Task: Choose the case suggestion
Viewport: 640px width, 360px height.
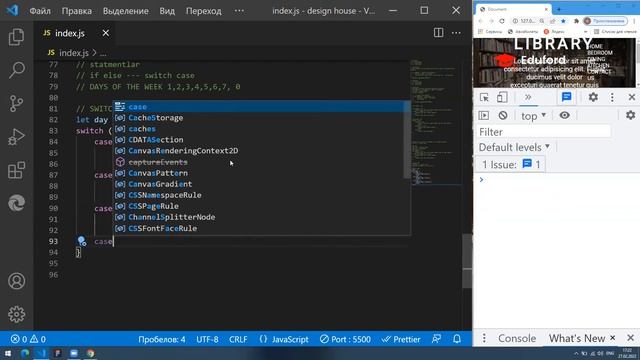Action: click(x=262, y=107)
